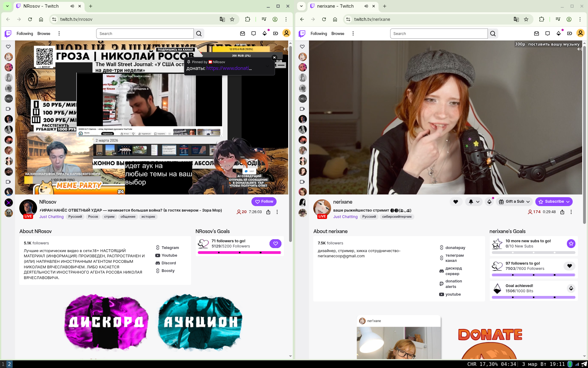Share nerixane stream via share icon
The image size is (588, 368).
coord(562,212)
